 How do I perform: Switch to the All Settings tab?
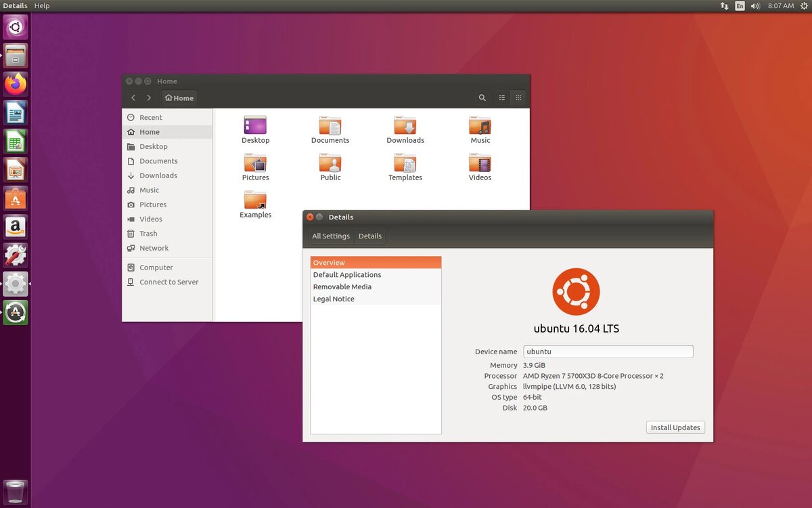[x=331, y=236]
